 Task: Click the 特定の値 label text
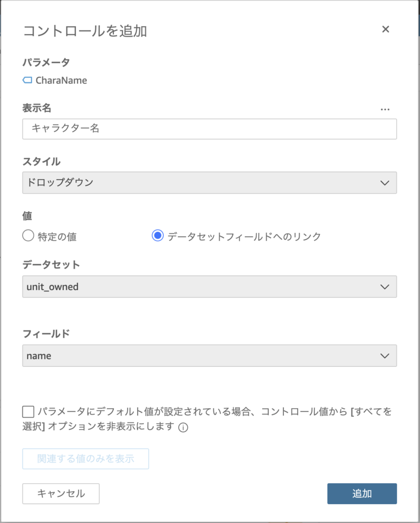57,236
